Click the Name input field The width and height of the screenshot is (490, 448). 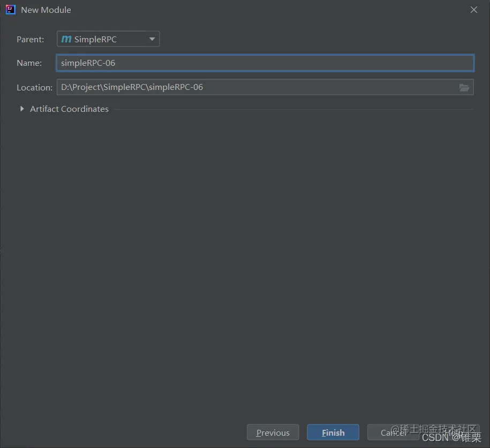point(265,63)
